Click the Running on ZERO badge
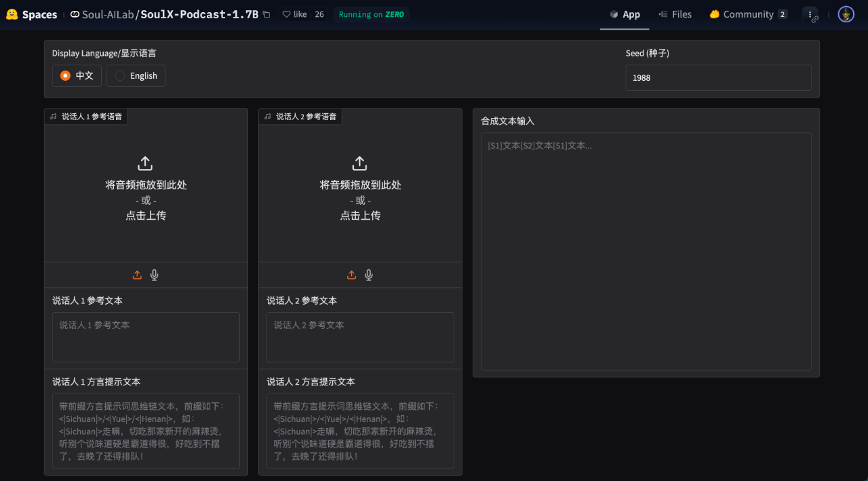The height and width of the screenshot is (481, 868). [371, 14]
